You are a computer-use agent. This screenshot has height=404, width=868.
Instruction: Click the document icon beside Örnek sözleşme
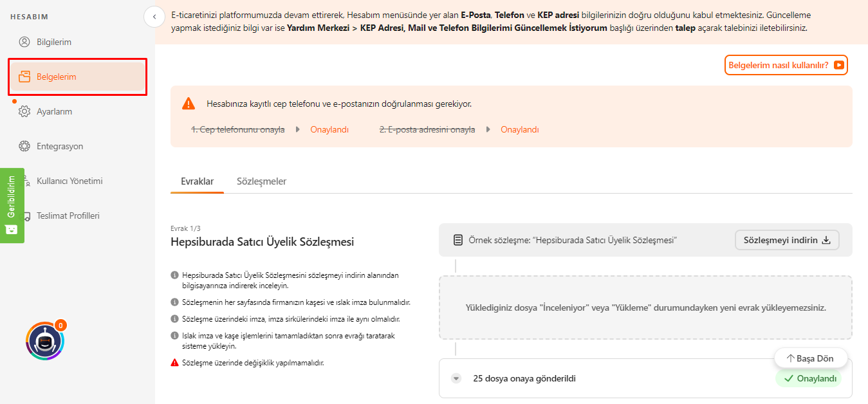pyautogui.click(x=458, y=240)
